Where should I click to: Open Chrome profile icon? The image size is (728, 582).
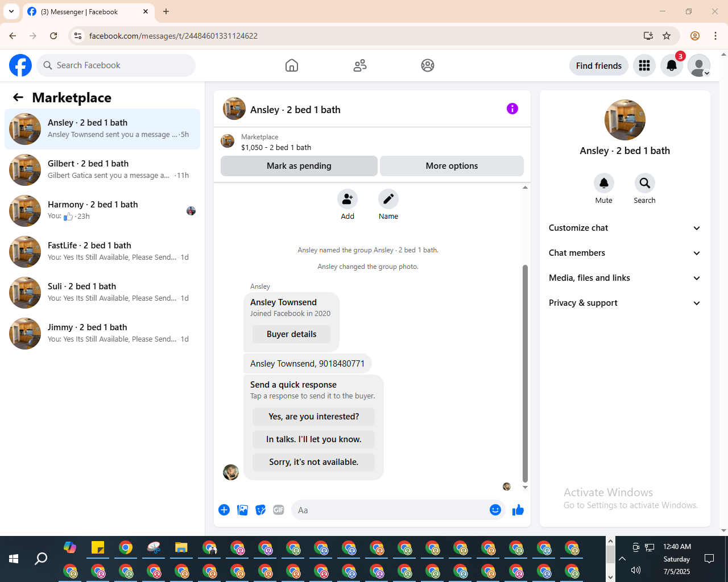coord(695,36)
